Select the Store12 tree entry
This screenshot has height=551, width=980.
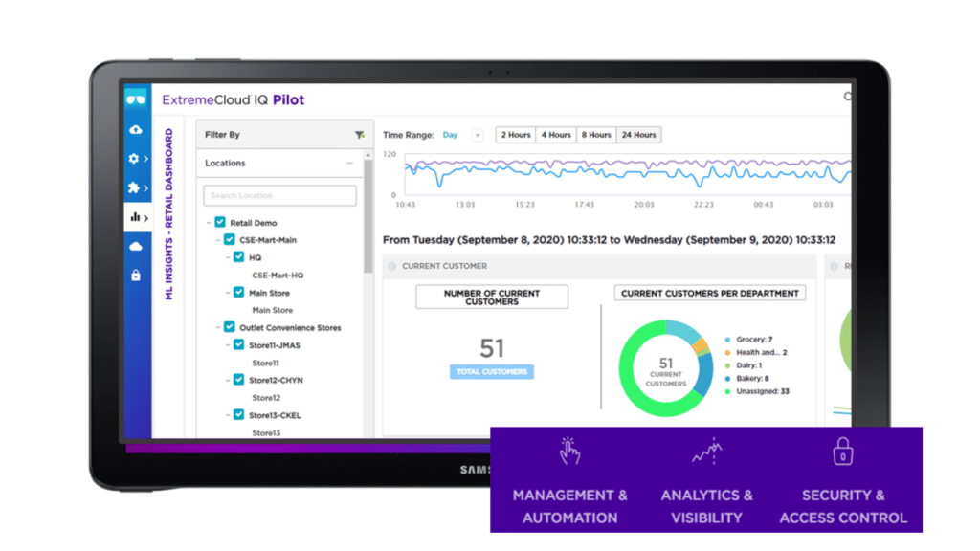[266, 398]
